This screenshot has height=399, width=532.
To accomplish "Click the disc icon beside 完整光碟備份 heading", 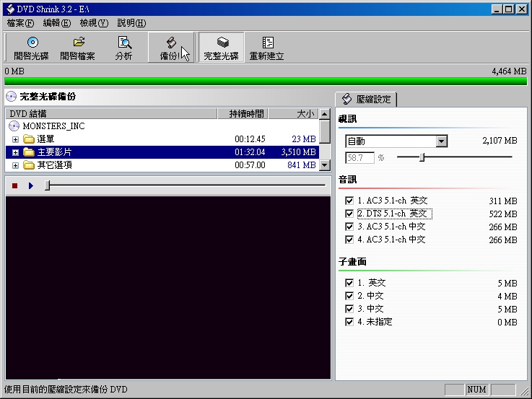I will coord(12,97).
